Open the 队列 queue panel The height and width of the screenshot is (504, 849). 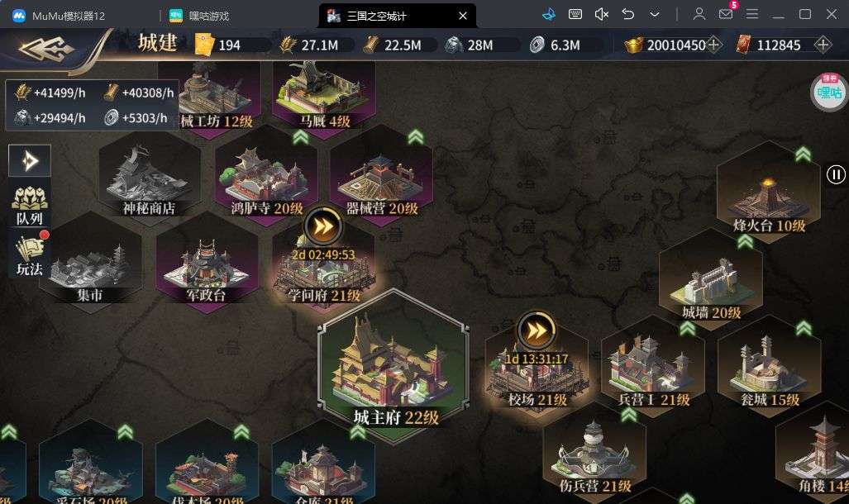point(30,206)
